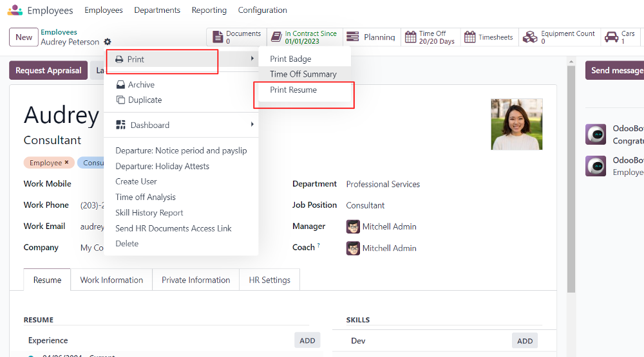
Task: Open Time Off calendar stat button
Action: pos(430,37)
